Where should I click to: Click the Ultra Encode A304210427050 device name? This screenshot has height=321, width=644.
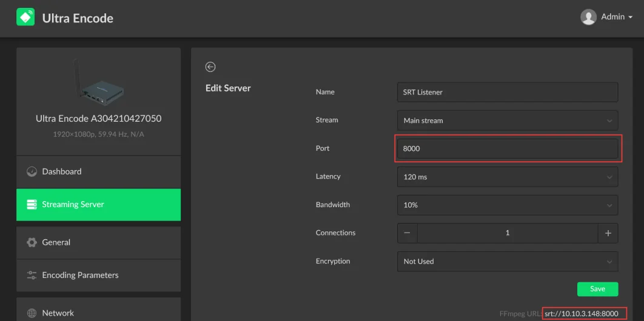coord(99,119)
